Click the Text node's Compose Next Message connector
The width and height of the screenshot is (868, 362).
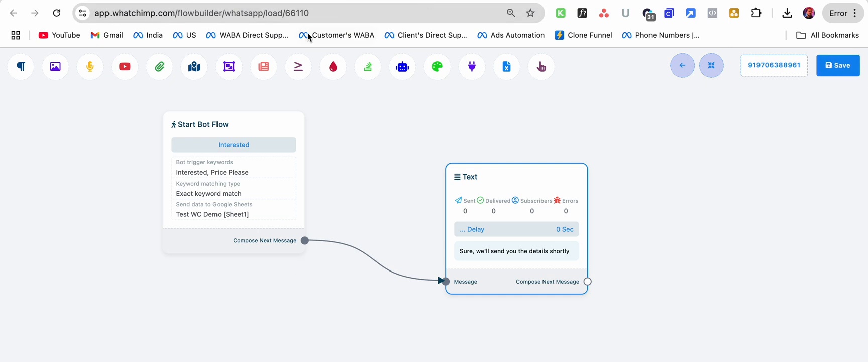(588, 282)
